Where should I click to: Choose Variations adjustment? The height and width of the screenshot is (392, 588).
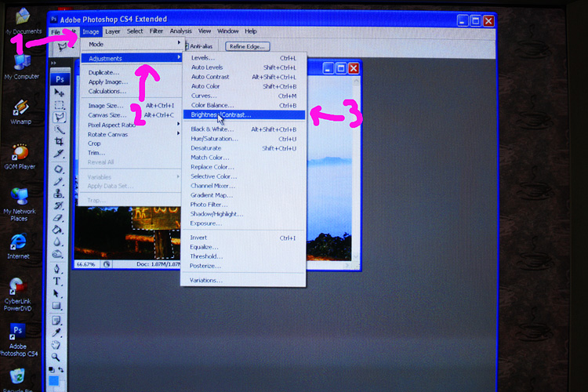pyautogui.click(x=243, y=280)
